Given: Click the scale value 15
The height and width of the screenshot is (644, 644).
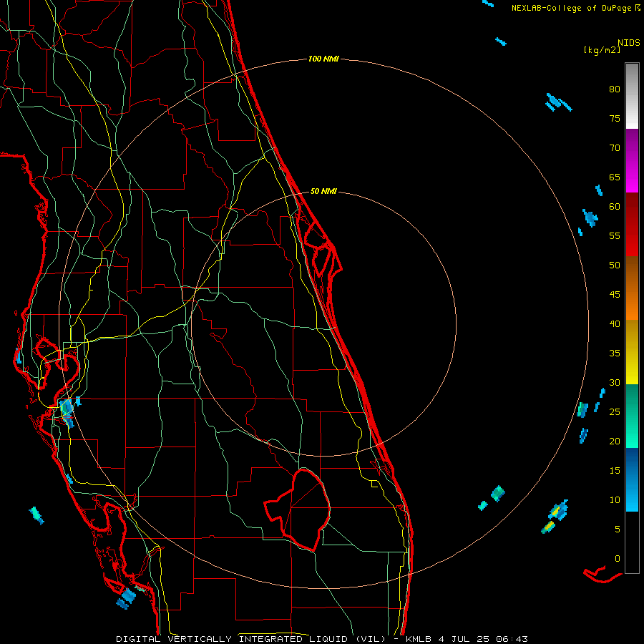Looking at the screenshot, I should 615,470.
